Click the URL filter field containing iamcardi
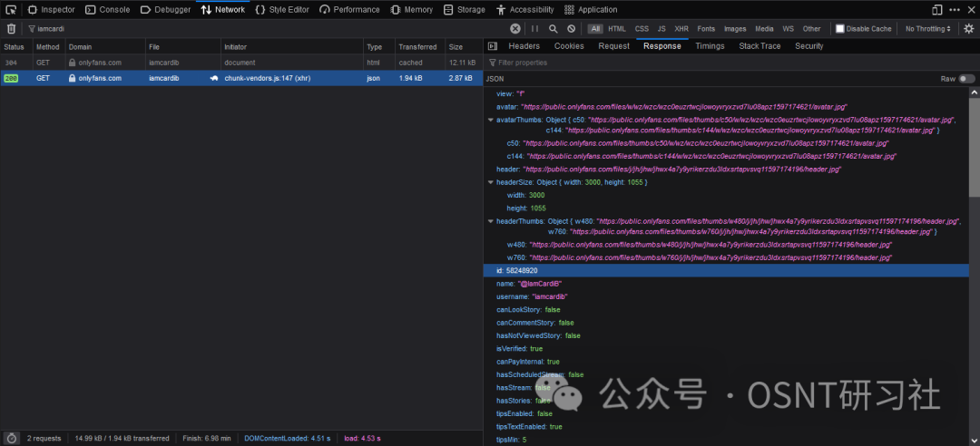 269,29
